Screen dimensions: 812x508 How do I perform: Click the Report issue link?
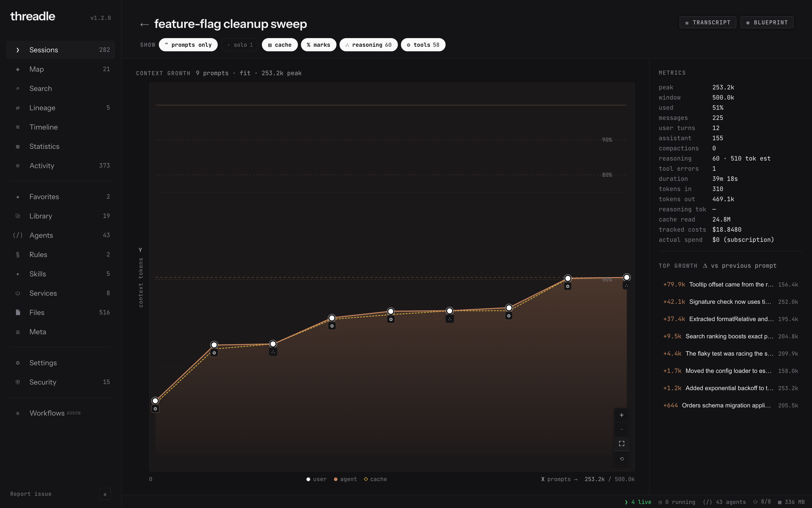point(31,494)
